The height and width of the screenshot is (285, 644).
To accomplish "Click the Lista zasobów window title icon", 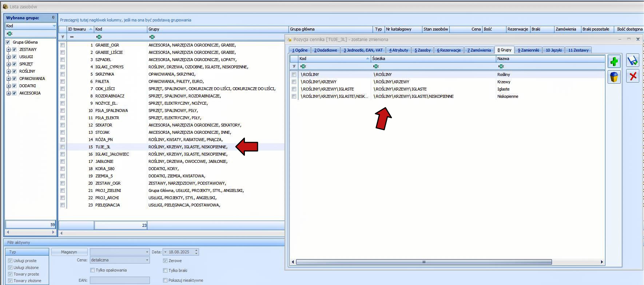I will pyautogui.click(x=5, y=7).
